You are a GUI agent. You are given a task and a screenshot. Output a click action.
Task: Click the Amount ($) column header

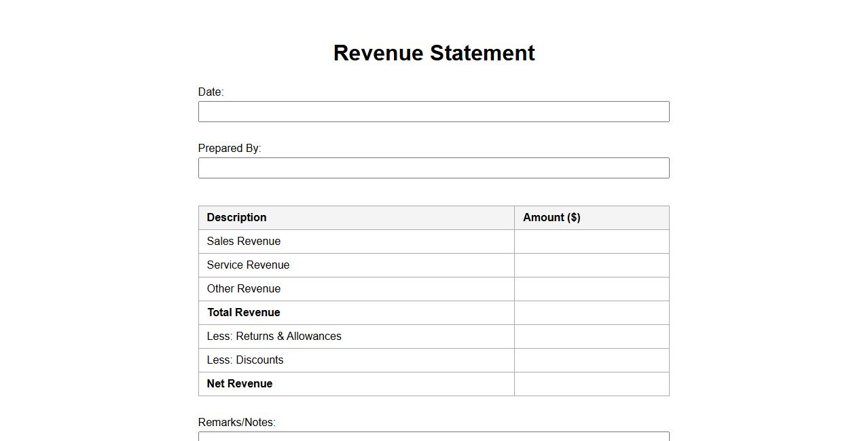(551, 218)
